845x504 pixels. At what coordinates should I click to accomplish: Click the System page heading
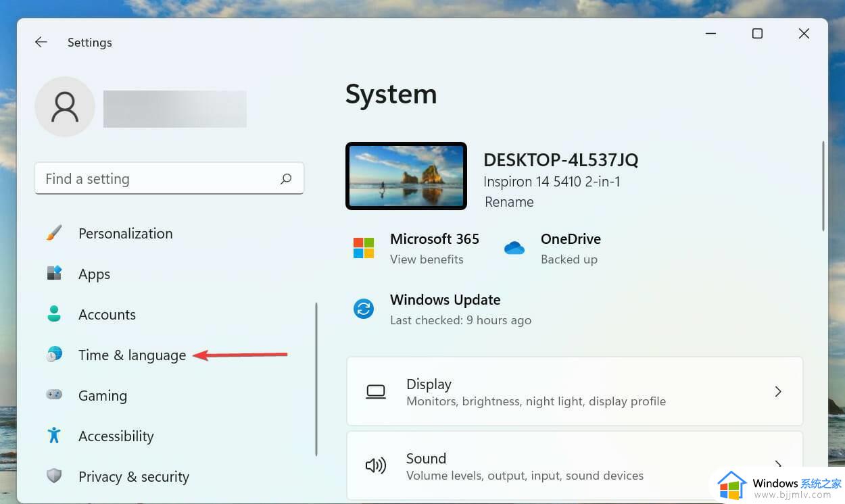coord(391,94)
